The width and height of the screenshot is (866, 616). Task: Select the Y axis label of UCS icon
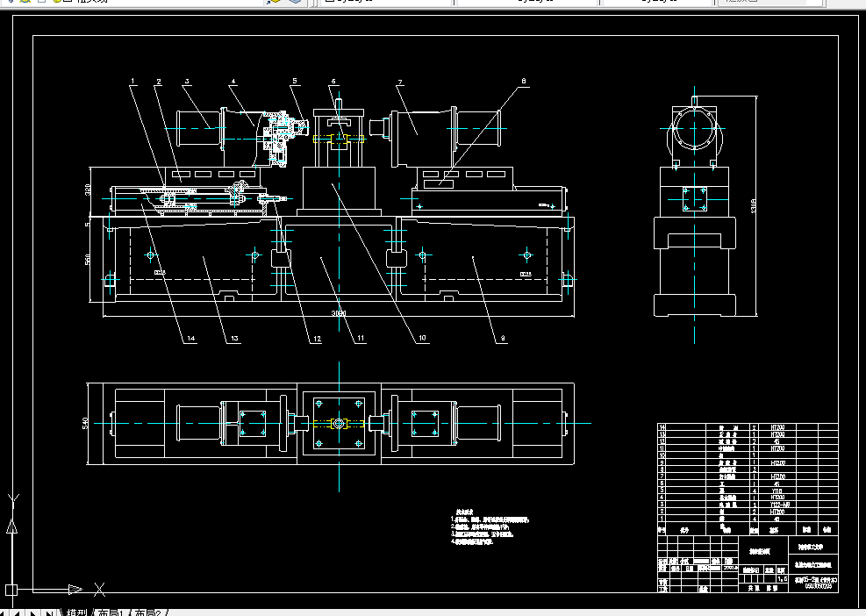pos(13,499)
